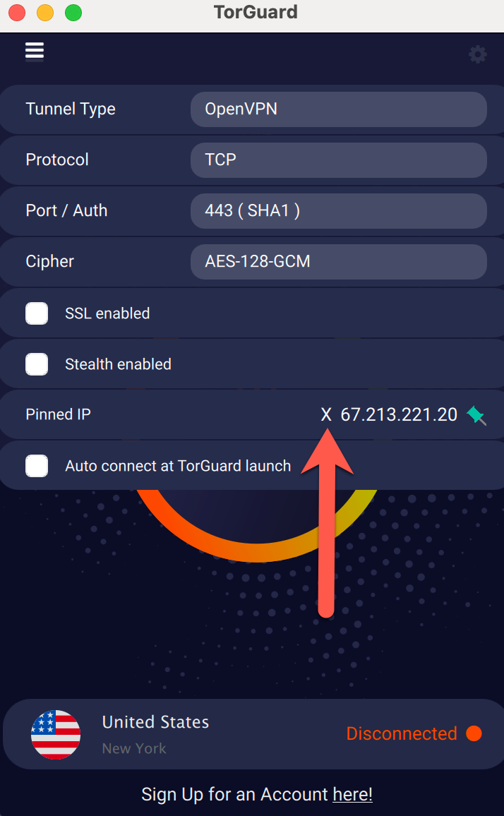The height and width of the screenshot is (816, 504).
Task: Click the Disconnected status label
Action: tap(403, 734)
